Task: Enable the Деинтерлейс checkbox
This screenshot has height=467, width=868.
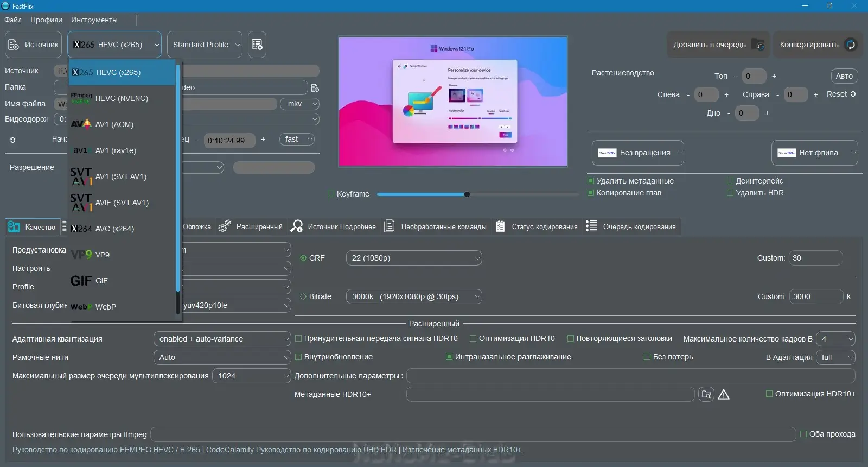Action: (x=730, y=181)
